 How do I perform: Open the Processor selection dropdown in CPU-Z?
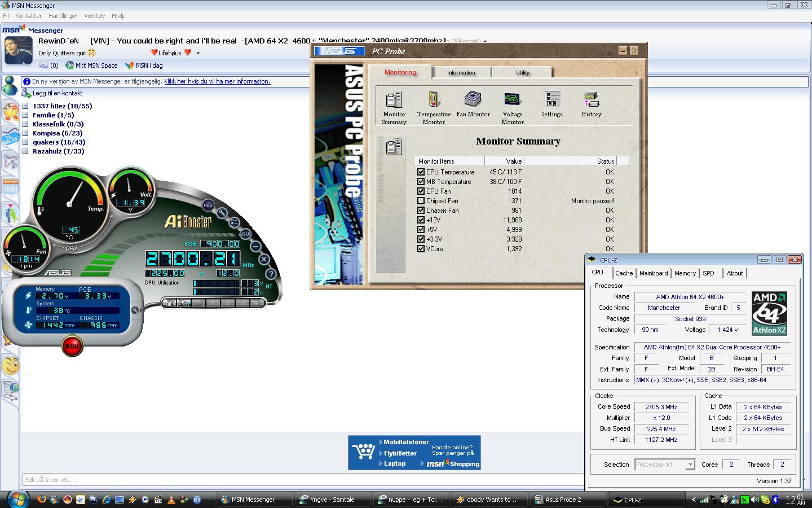coord(690,465)
